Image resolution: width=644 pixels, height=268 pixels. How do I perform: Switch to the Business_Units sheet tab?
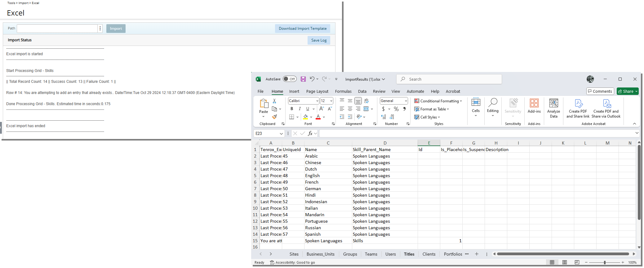point(321,254)
